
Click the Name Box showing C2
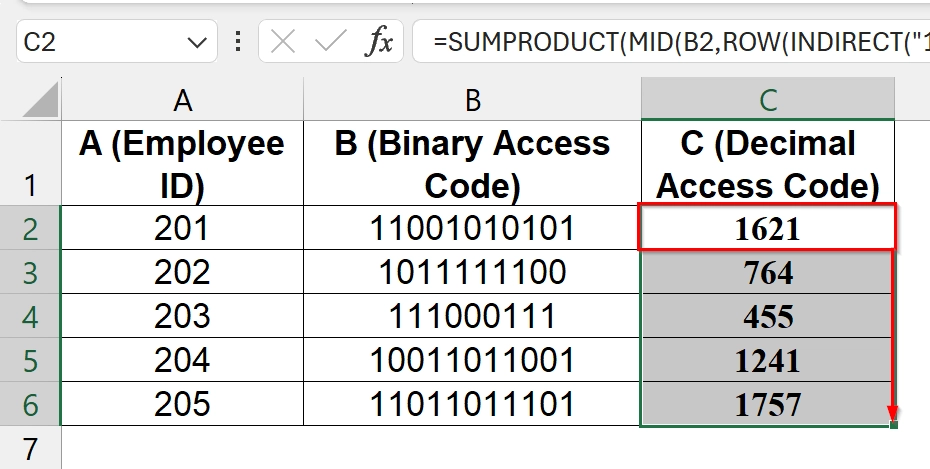(x=117, y=42)
